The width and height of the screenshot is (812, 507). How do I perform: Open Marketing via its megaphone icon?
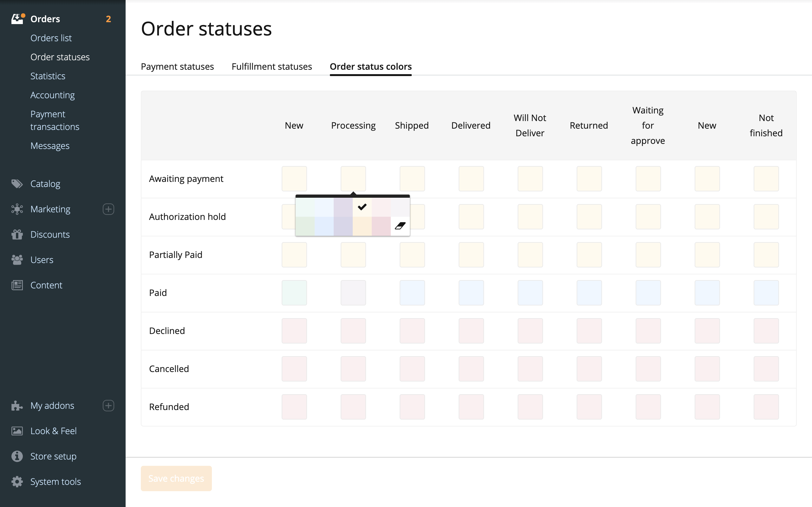tap(17, 209)
